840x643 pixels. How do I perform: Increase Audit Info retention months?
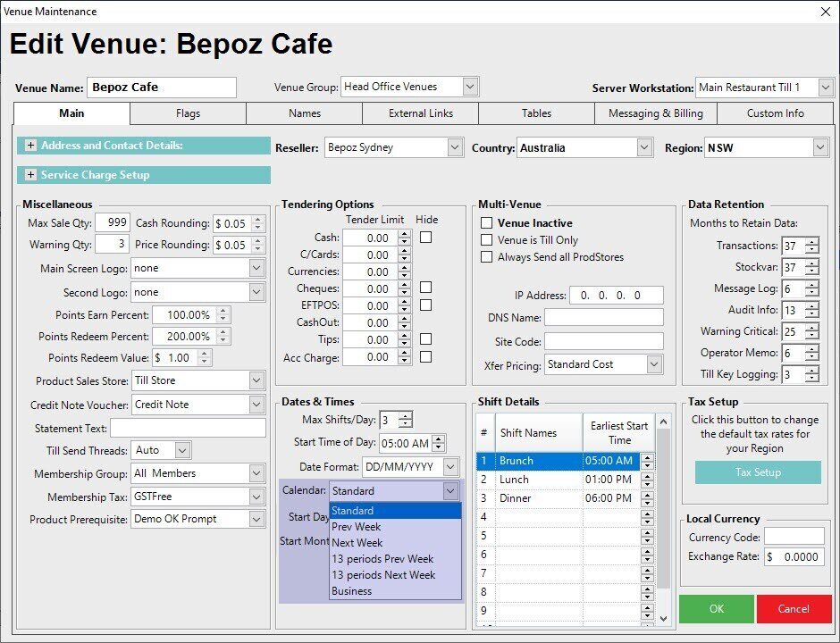click(811, 306)
